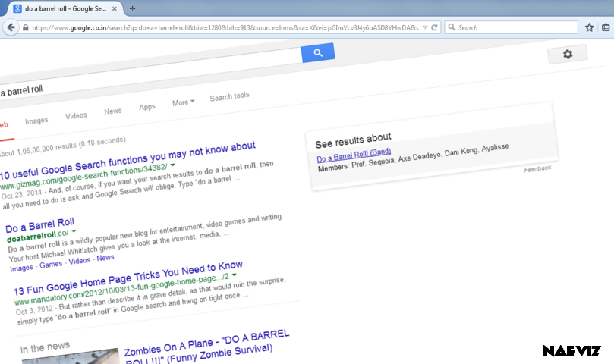The height and width of the screenshot is (364, 614).
Task: Expand the gizmag.com result options arrow
Action: click(x=172, y=165)
